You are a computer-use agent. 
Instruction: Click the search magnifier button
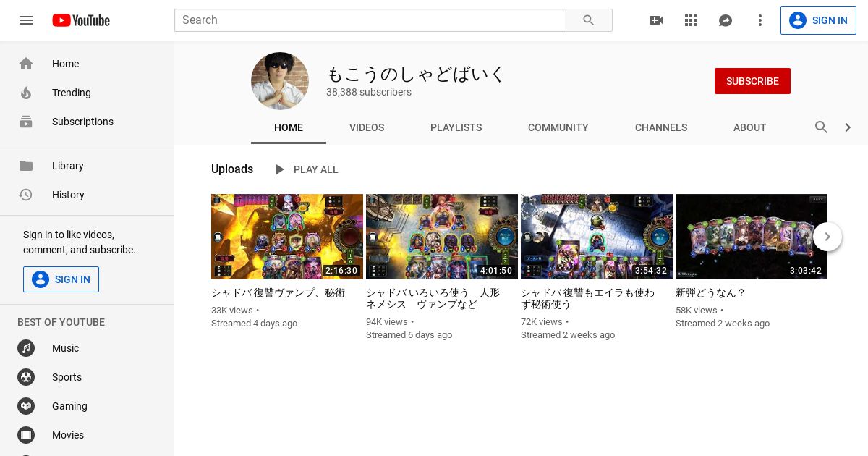click(x=589, y=20)
